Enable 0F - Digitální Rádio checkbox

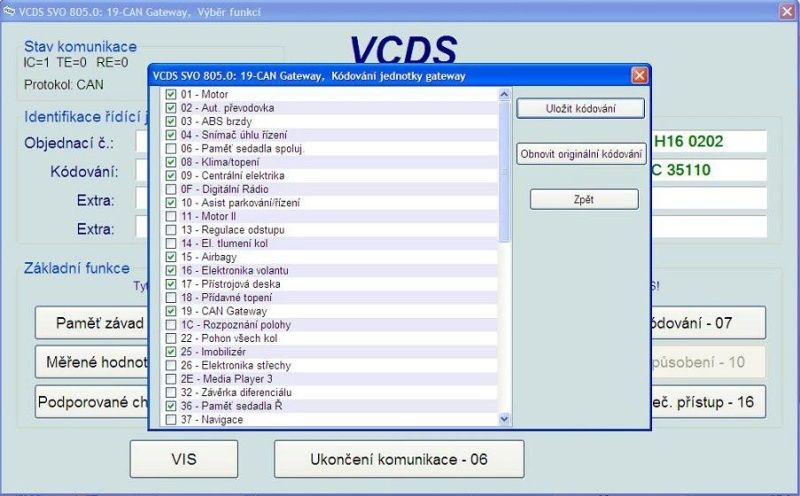(x=171, y=189)
